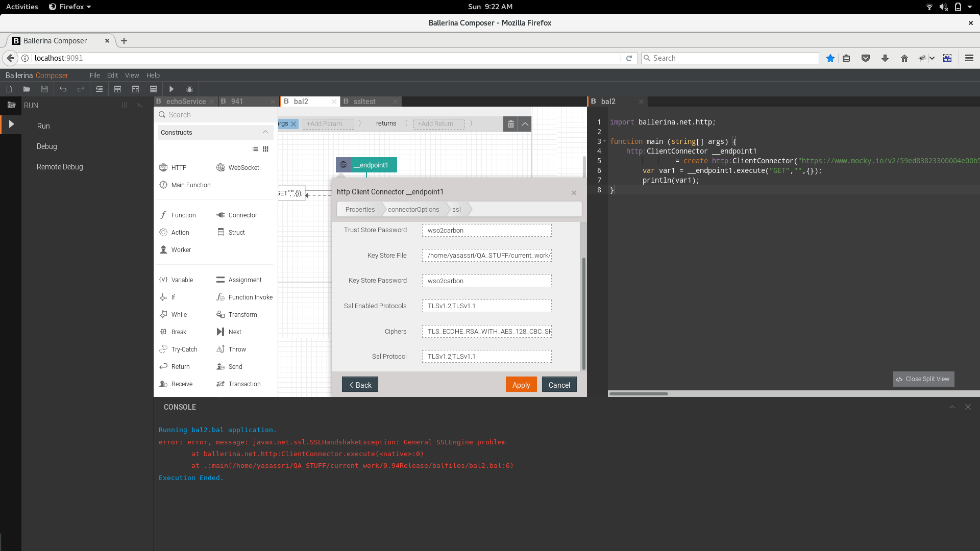Image resolution: width=980 pixels, height=551 pixels.
Task: Pick the HTTP construct tool
Action: tap(174, 167)
